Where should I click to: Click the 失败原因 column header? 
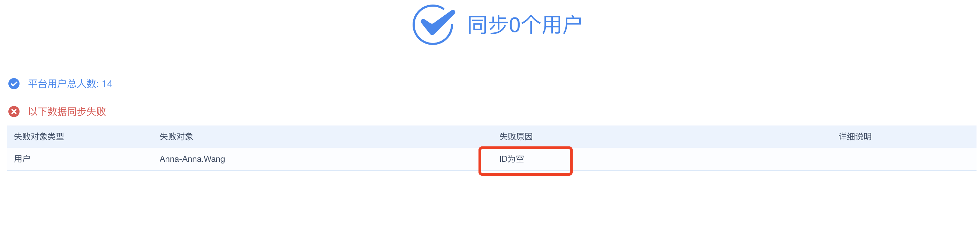515,136
